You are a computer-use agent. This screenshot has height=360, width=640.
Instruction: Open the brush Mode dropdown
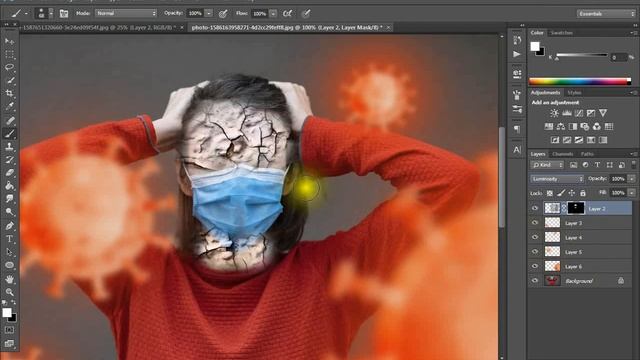(126, 13)
